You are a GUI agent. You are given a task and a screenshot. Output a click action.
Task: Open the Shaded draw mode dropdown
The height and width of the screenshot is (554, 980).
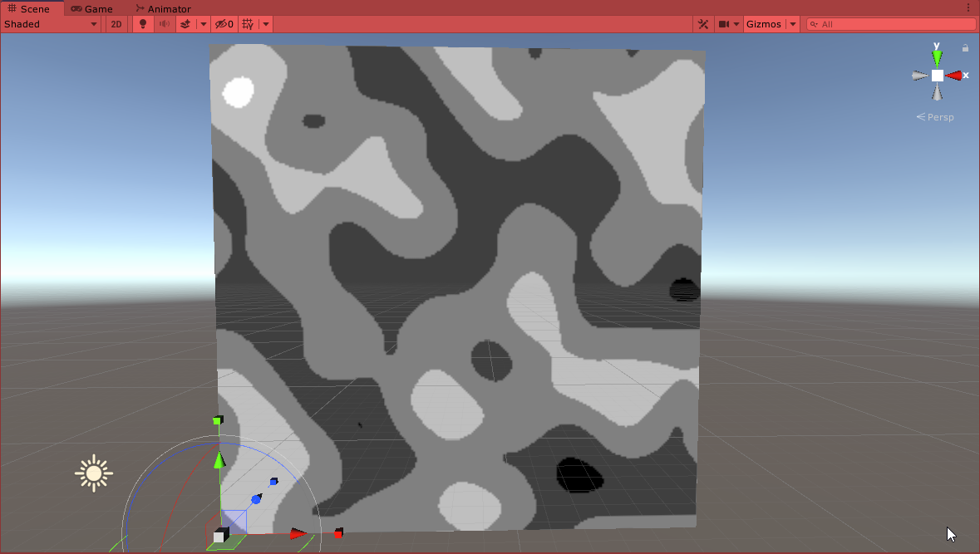[x=52, y=24]
